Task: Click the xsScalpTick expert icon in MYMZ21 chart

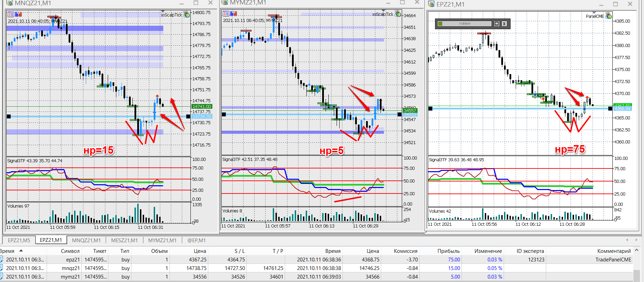Action: click(398, 14)
